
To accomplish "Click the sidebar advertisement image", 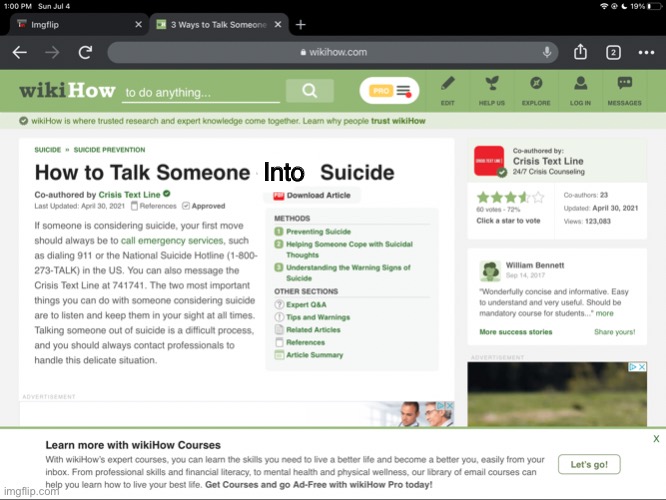I will pos(557,394).
